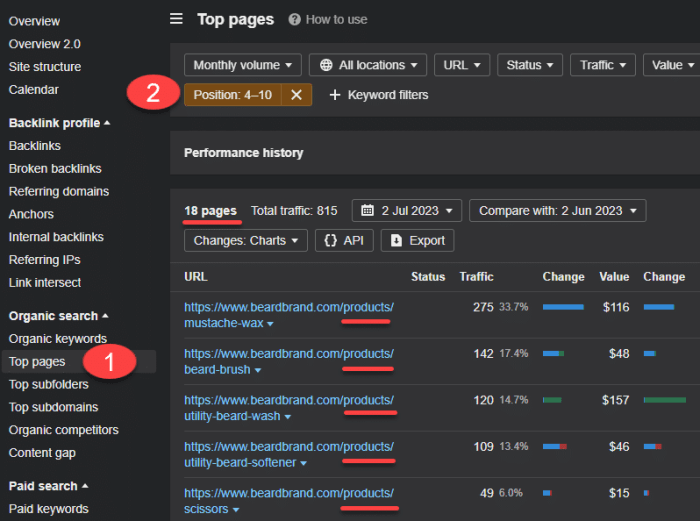Viewport: 700px width, 521px height.
Task: Open Overview in the sidebar
Action: point(34,21)
